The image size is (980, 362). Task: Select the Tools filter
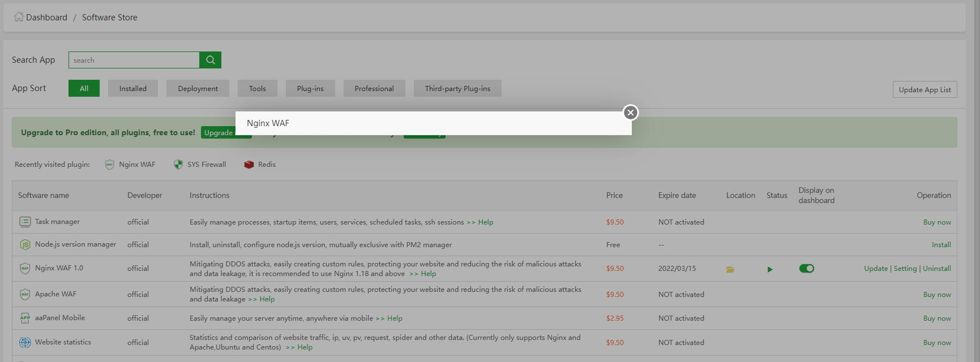click(258, 88)
